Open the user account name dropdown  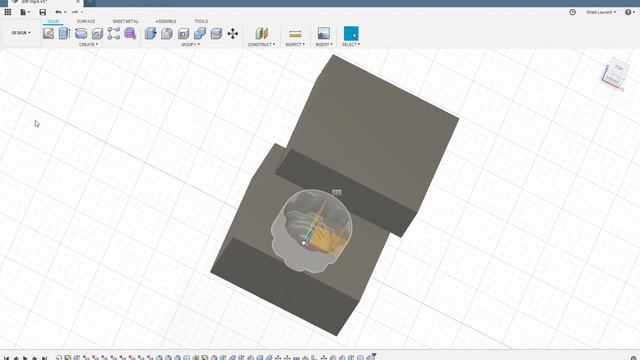(601, 12)
